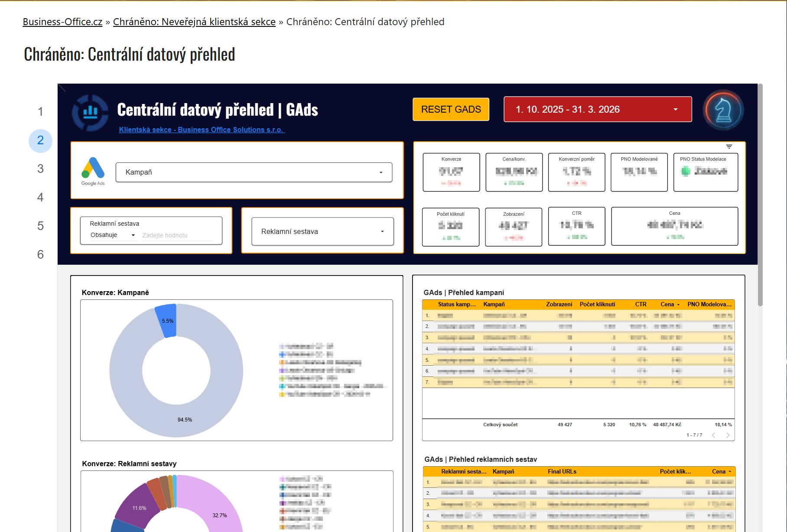Screen dimensions: 787x532
Task: Focus the Zadejte hodnotu input field
Action: [177, 235]
